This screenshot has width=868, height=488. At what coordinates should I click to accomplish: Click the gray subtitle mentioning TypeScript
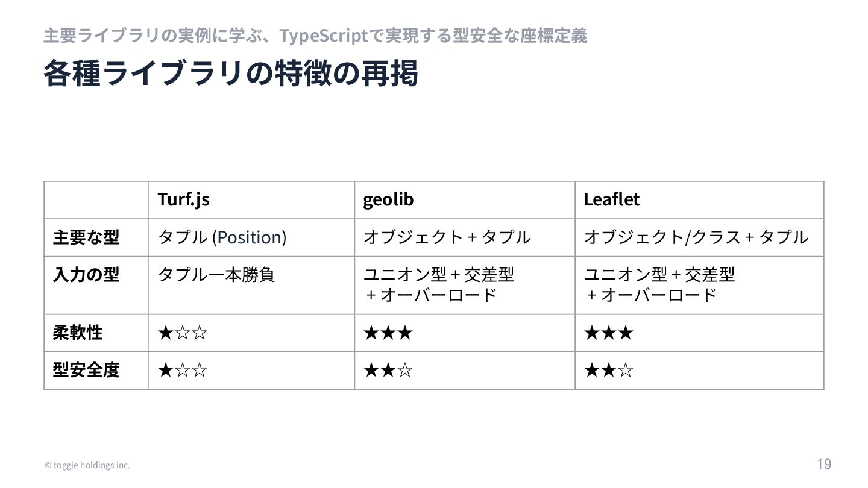[315, 36]
